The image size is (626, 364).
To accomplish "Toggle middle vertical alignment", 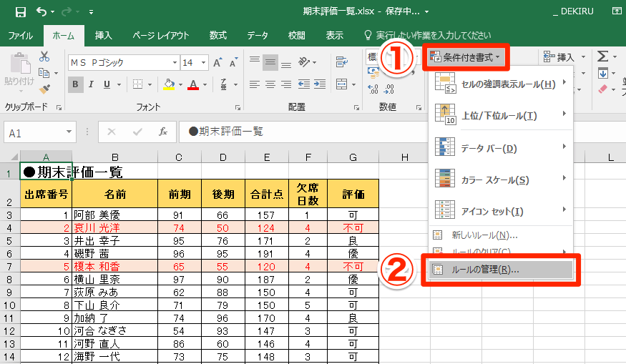I will [x=270, y=62].
